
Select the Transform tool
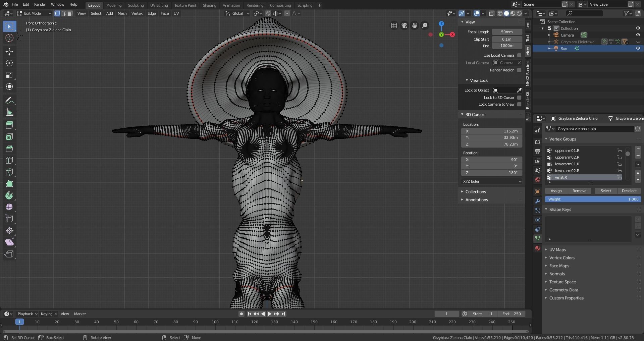(x=9, y=87)
